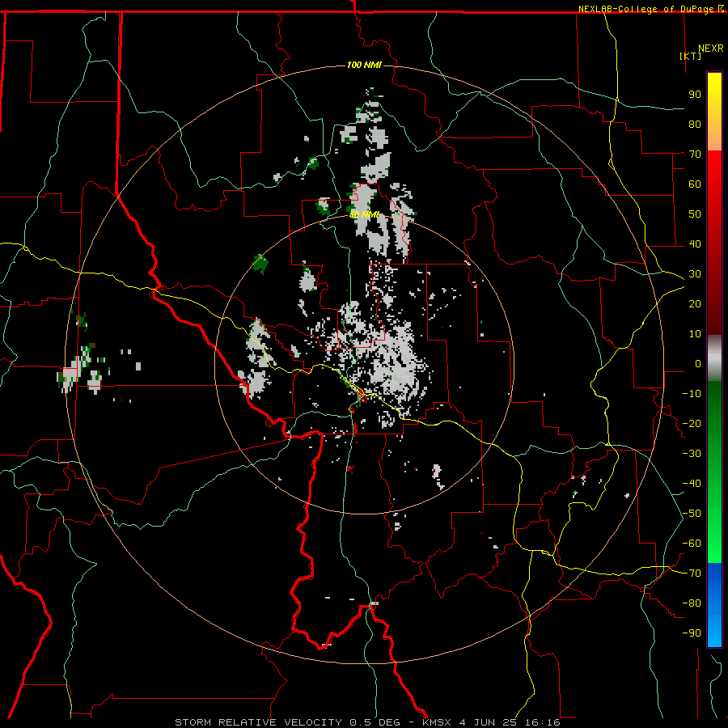Click the 40 value on the velocity scale
Viewport: 728px width, 728px height.
695,243
